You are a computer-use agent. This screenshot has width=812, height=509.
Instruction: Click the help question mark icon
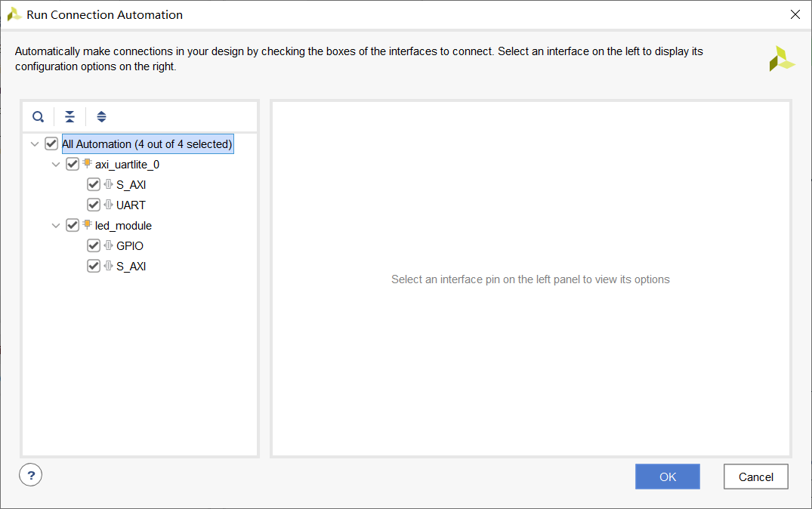tap(30, 475)
